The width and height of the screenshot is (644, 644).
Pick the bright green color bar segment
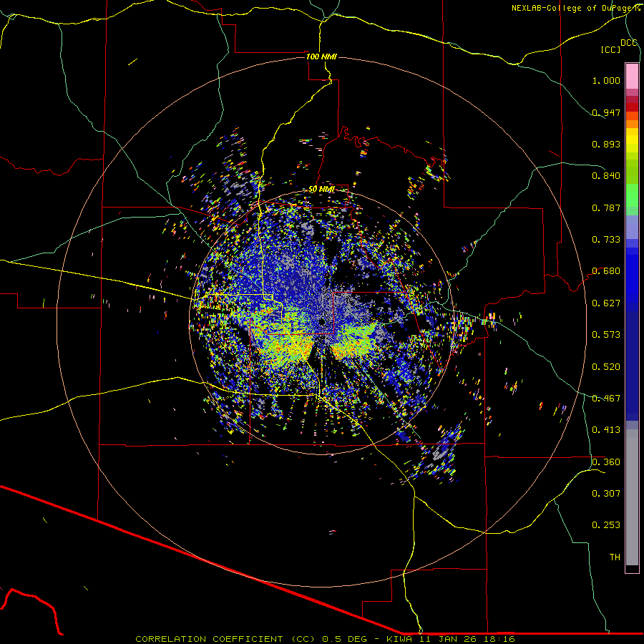(632, 195)
